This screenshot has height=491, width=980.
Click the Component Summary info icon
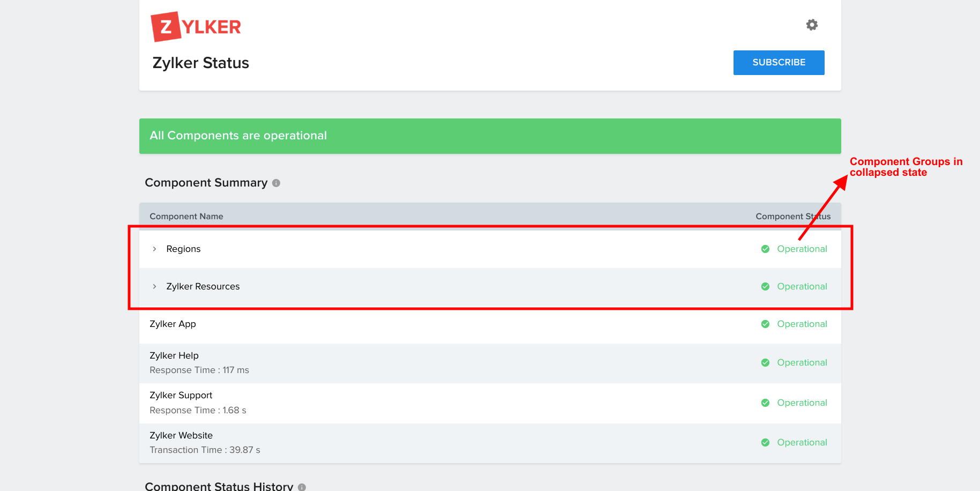(276, 183)
